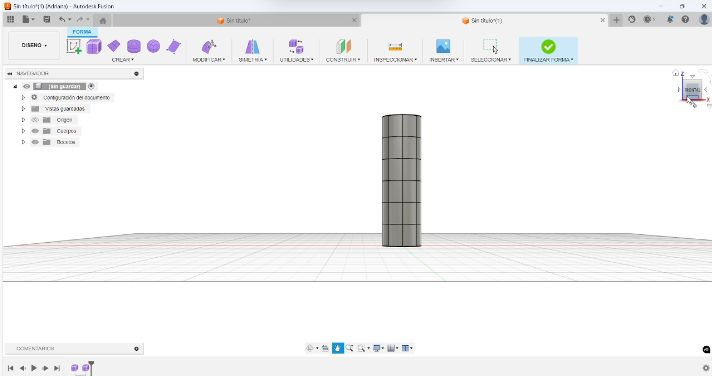Click the Zoom magnifier navigation tool

click(349, 348)
